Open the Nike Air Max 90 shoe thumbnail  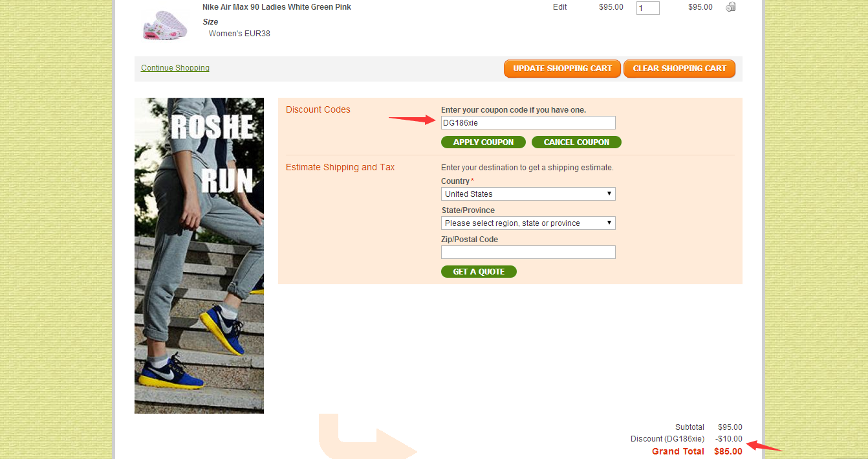coord(165,23)
